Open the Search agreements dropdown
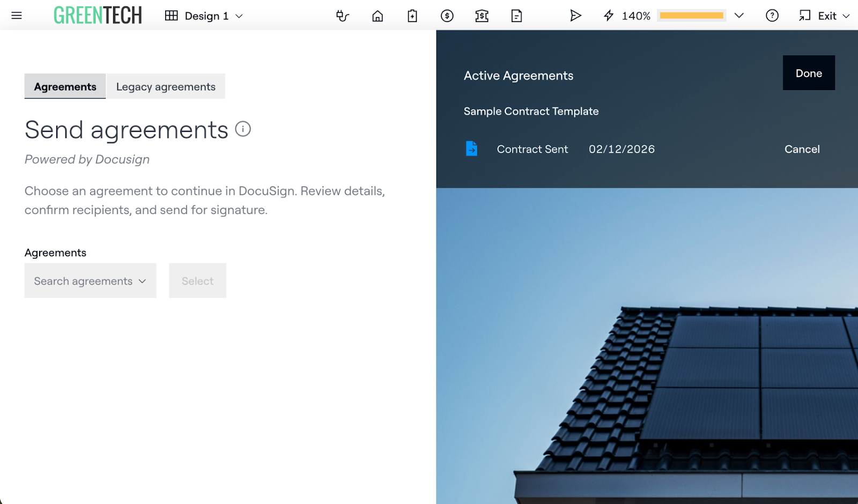 [90, 280]
